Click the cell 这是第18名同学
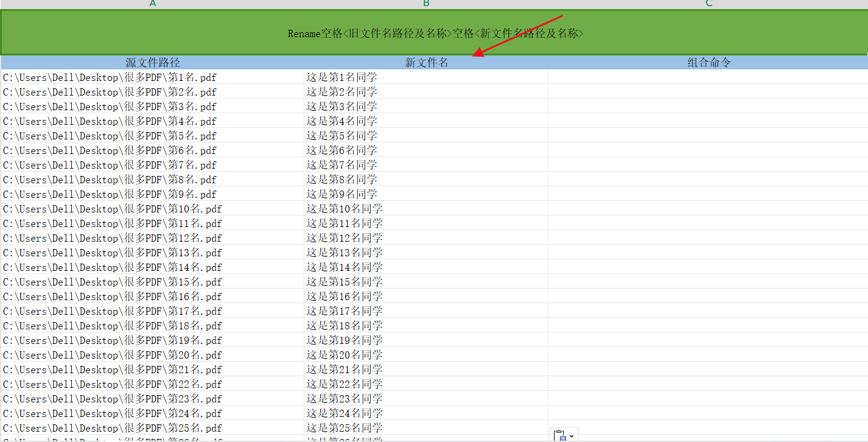The height and width of the screenshot is (442, 868). pyautogui.click(x=426, y=326)
